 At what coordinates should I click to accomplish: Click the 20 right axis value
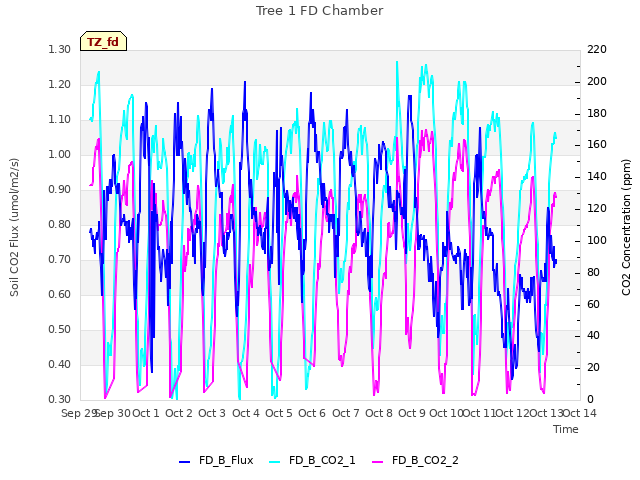(594, 368)
